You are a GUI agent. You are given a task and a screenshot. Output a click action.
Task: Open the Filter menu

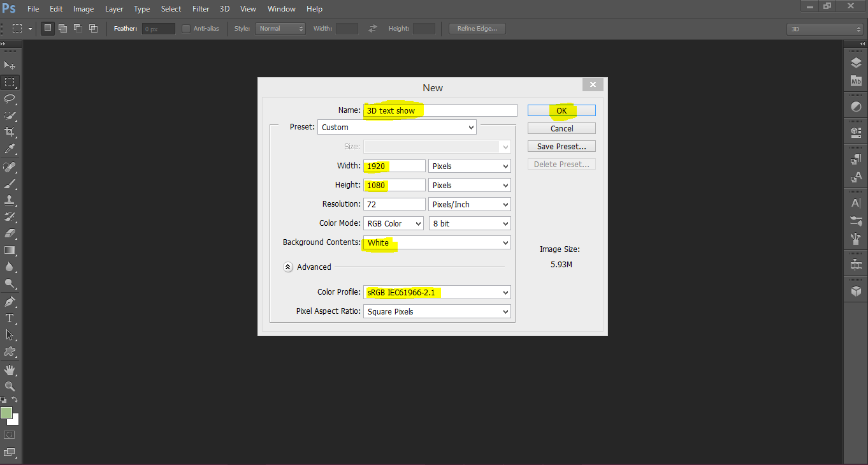coord(201,9)
